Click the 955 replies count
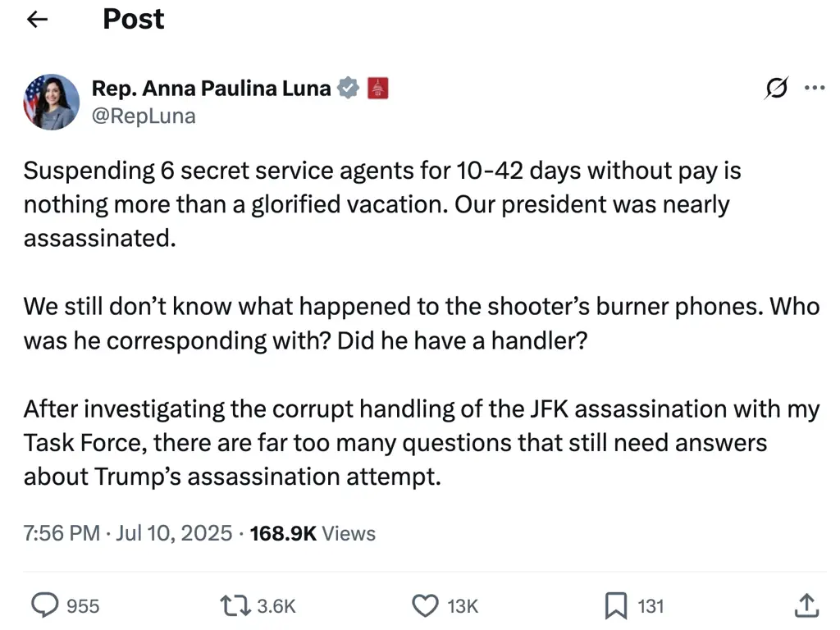This screenshot has height=630, width=840. click(82, 605)
